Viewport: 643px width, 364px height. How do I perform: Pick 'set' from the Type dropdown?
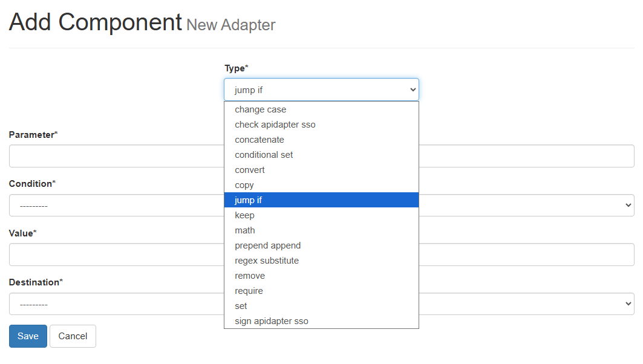[241, 306]
